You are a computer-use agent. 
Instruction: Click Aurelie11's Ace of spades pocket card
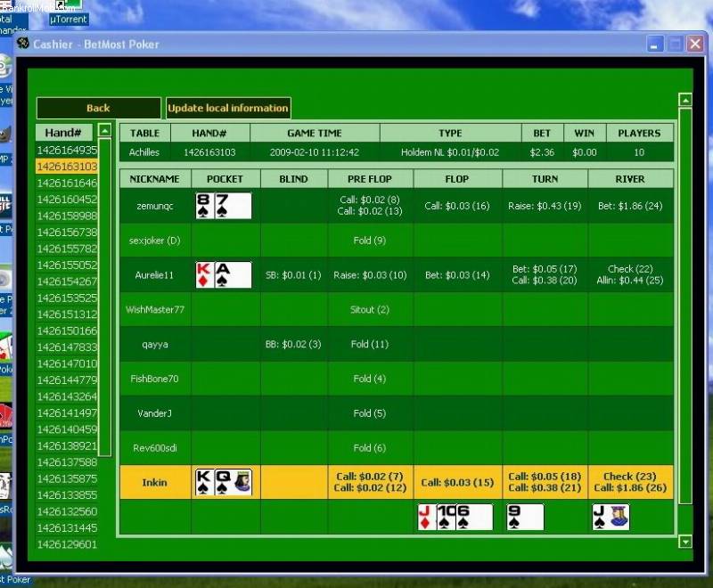click(x=233, y=275)
